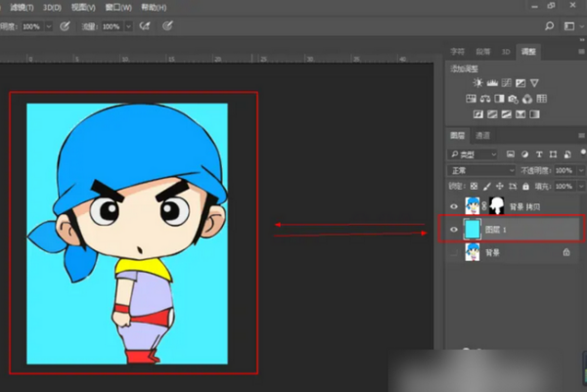Viewport: 587px width, 392px height.
Task: Open the layer fill slider dropdown
Action: click(582, 186)
